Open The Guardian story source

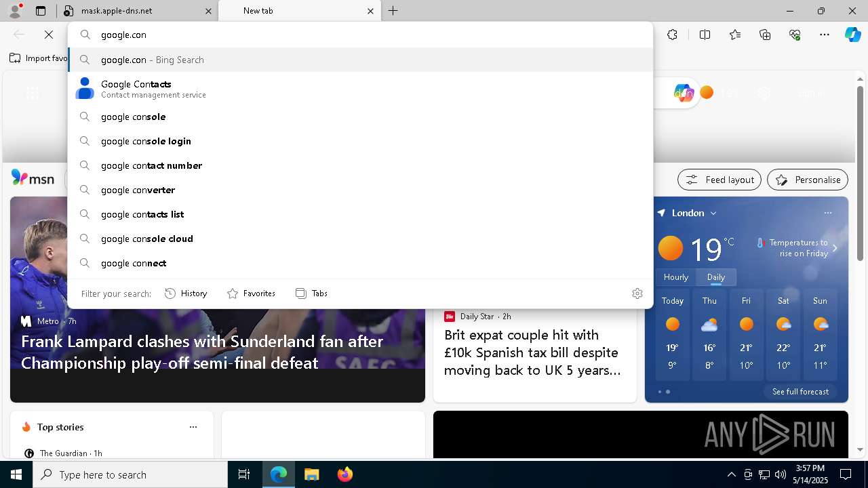[x=63, y=453]
